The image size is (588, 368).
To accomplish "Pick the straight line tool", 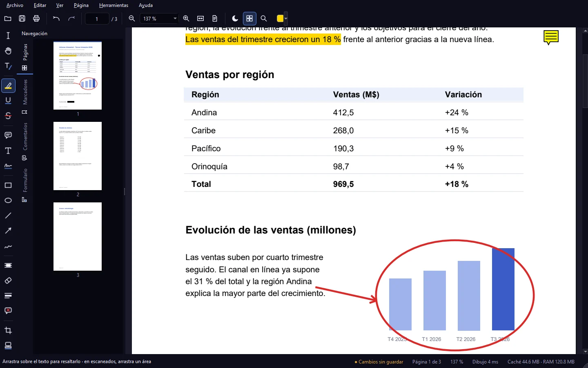I will point(8,215).
